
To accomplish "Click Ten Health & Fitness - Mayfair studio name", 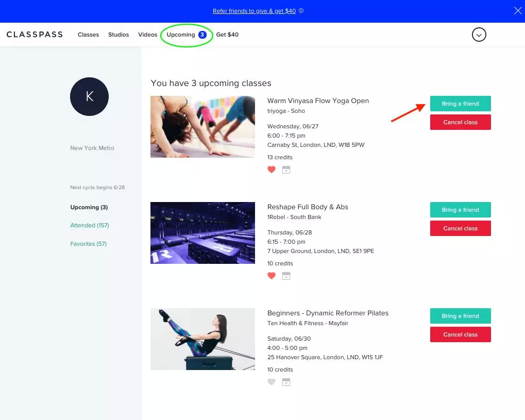I will pos(308,323).
